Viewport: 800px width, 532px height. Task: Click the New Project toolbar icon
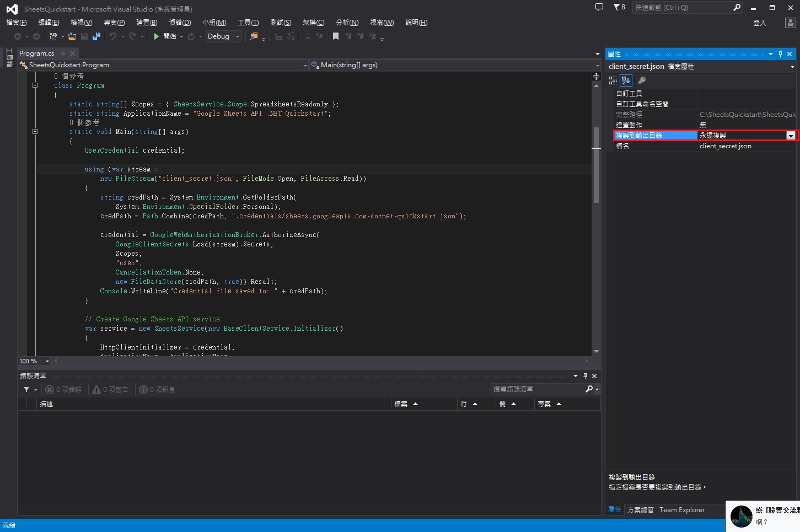click(53, 36)
